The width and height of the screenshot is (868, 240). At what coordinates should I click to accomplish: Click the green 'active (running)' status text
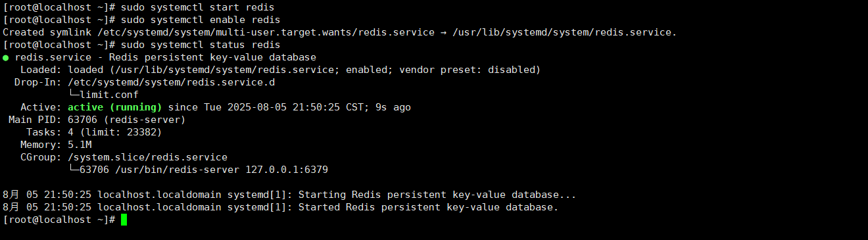point(115,107)
